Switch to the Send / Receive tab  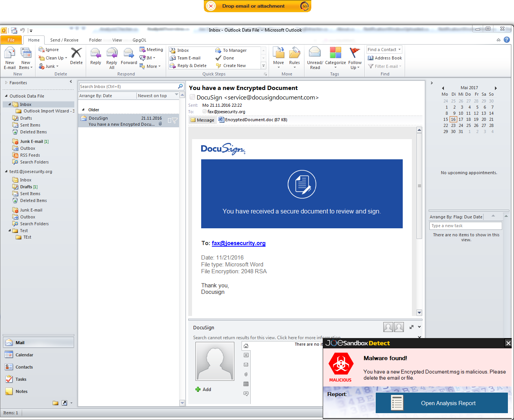[x=64, y=40]
